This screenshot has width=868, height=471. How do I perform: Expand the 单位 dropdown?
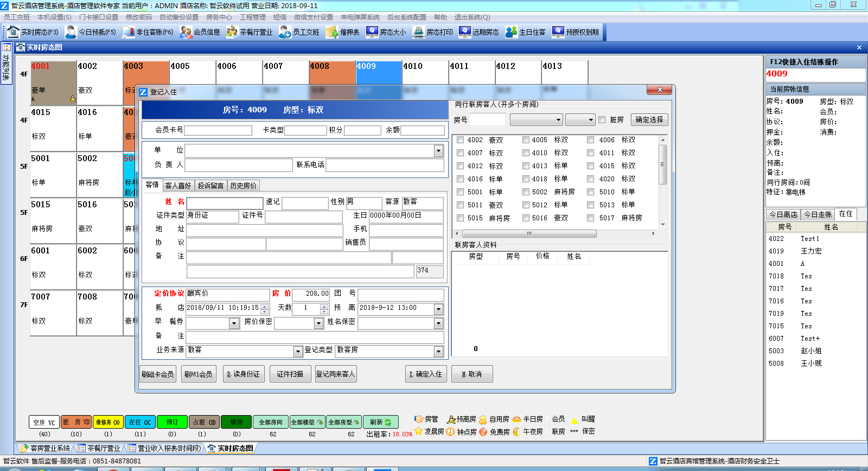[438, 150]
